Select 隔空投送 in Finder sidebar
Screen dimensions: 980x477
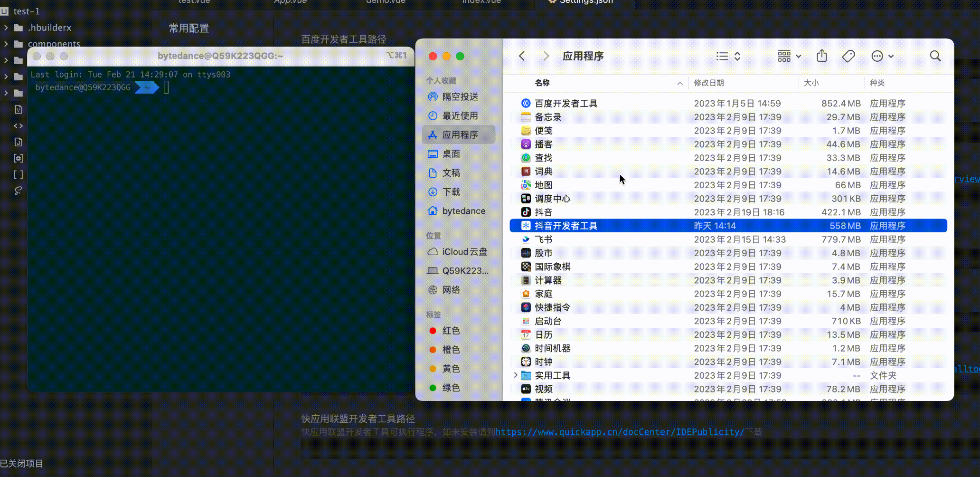pyautogui.click(x=459, y=96)
